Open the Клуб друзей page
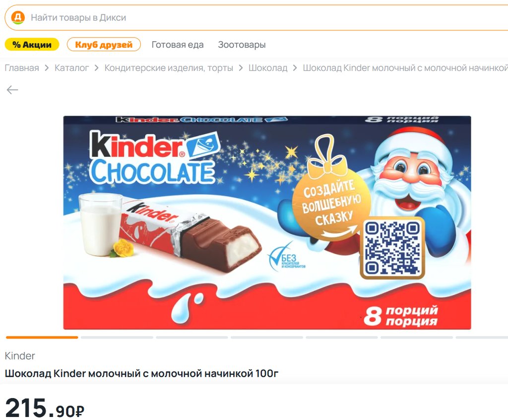Screen dimensions: 508x420 coord(104,44)
